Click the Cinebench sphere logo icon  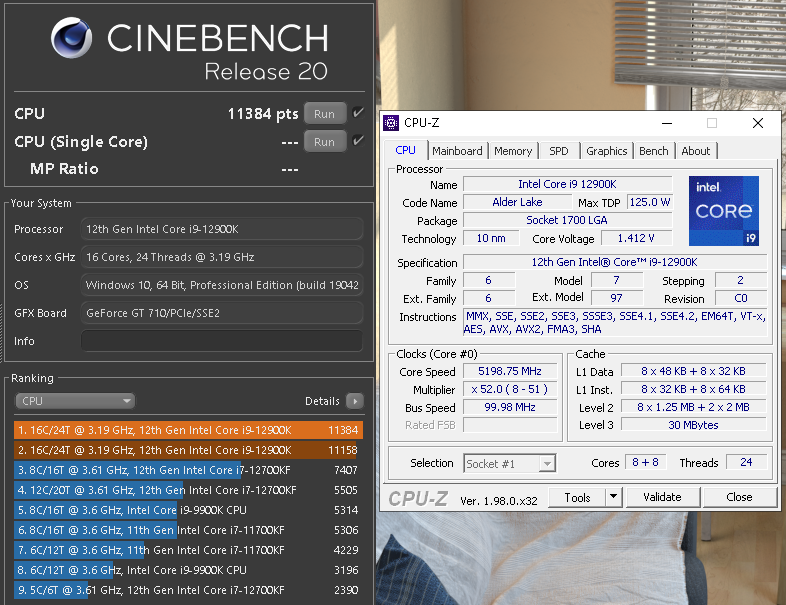71,38
